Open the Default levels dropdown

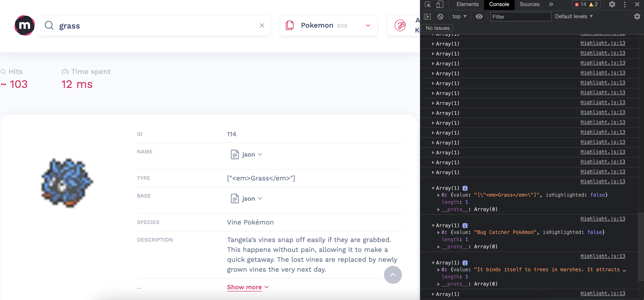573,16
